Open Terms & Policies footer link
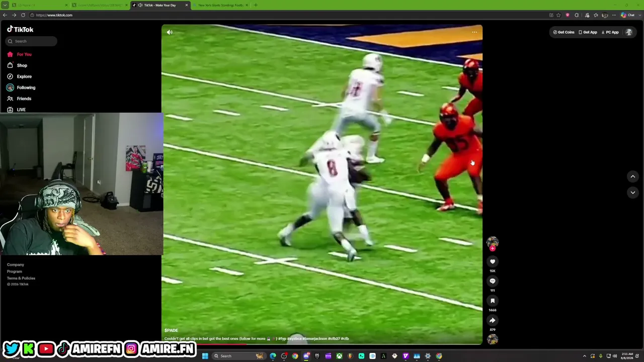 coord(21,278)
